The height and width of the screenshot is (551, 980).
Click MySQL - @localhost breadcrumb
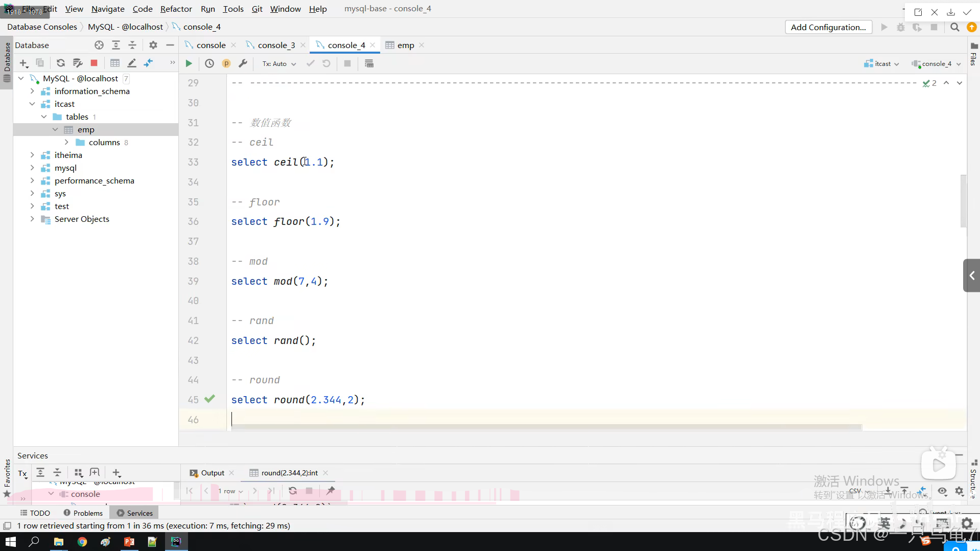point(125,27)
